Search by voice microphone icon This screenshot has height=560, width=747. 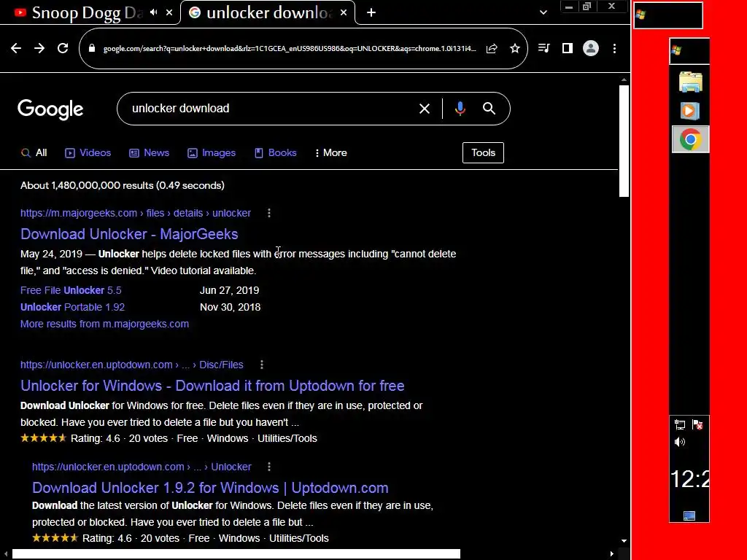pyautogui.click(x=460, y=109)
